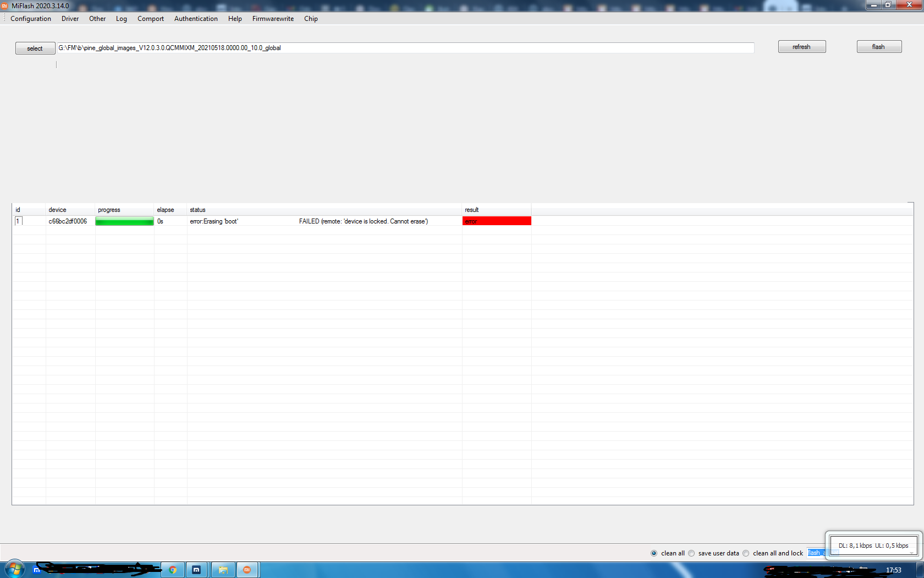The height and width of the screenshot is (578, 924).
Task: Click the taskbar clock showing 17:53
Action: tap(893, 570)
